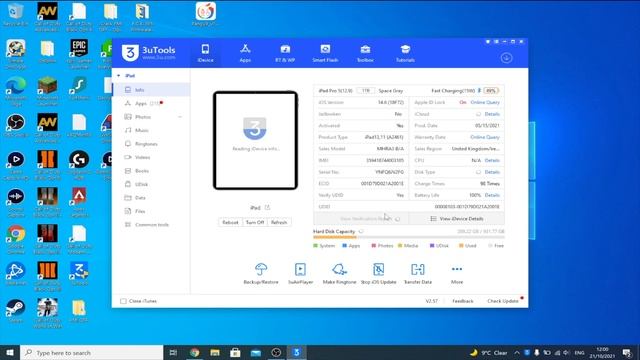Open the Tutorials tab
This screenshot has width=640, height=360.
[405, 53]
